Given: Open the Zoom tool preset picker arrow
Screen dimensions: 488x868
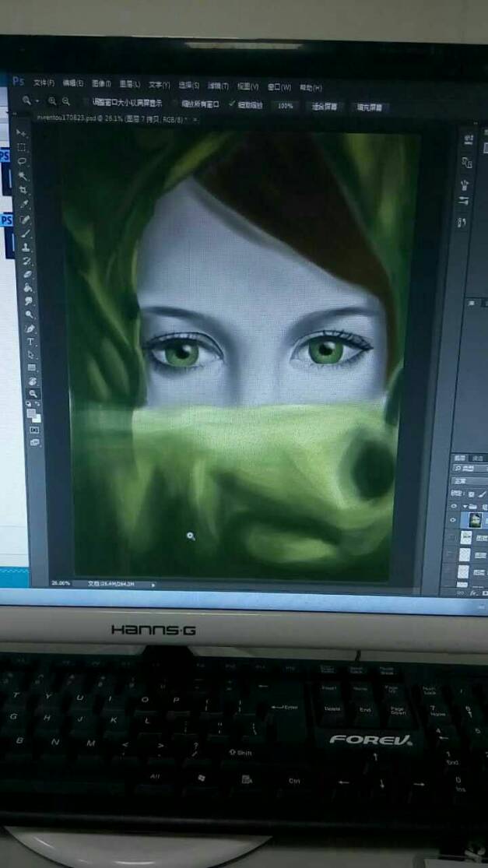Looking at the screenshot, I should click(37, 101).
